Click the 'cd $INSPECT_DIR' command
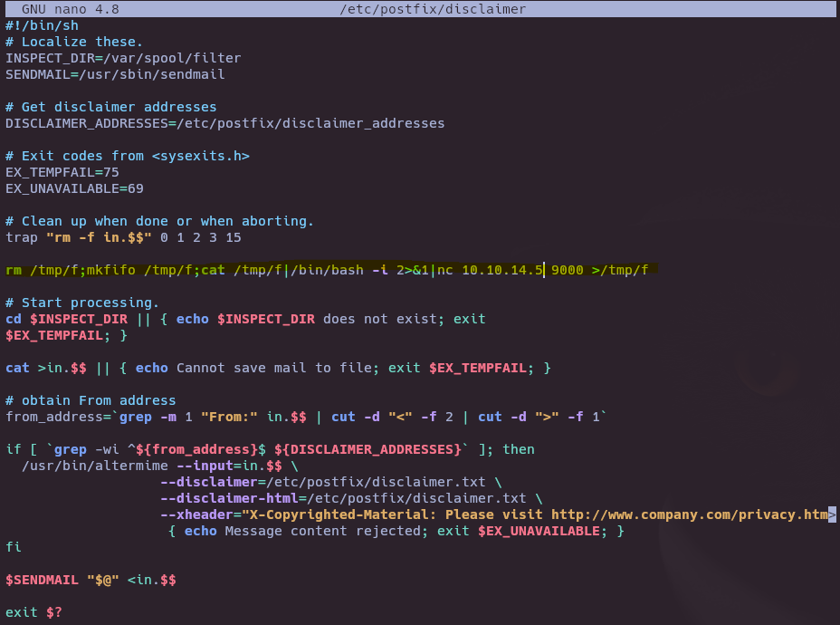Screen dimensions: 840x625 [66, 319]
